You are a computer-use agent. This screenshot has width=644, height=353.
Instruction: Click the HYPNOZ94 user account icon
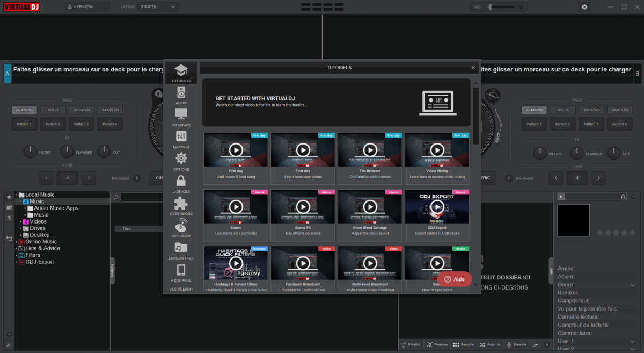70,7
